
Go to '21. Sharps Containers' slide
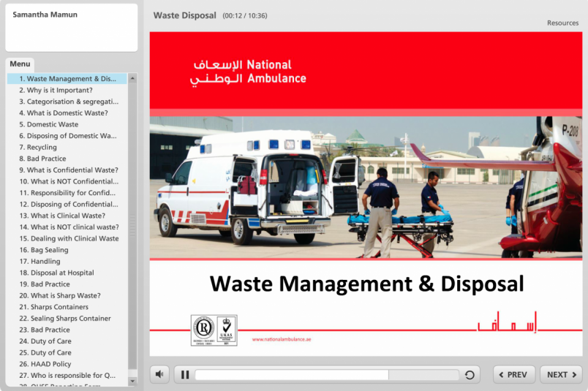53,308
